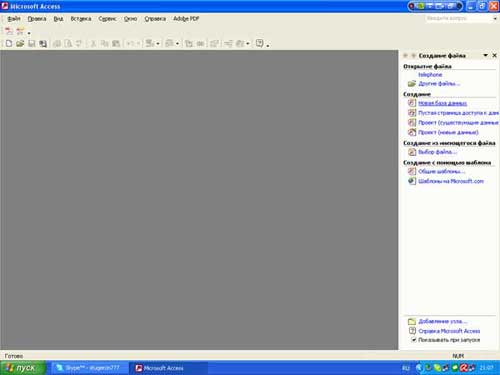The image size is (500, 375).
Task: Click the Analyze toolbar icon
Action: coord(170,43)
